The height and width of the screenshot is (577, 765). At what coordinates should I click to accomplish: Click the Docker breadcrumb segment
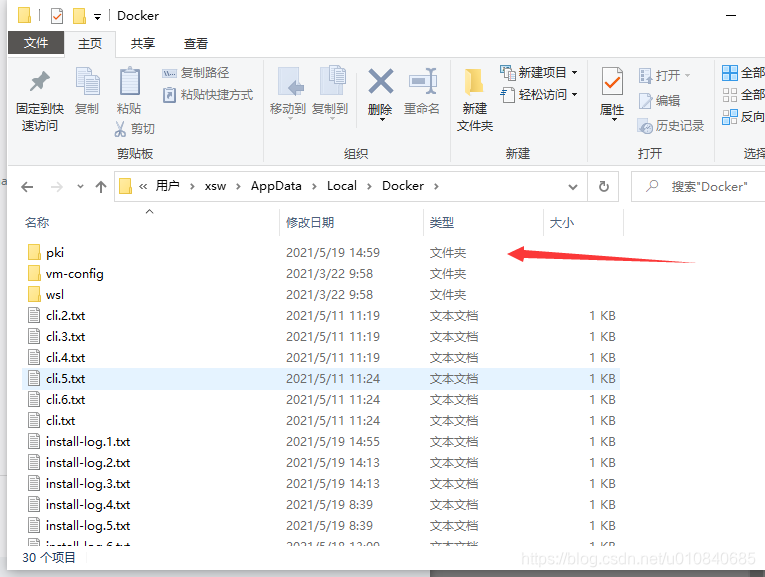tap(403, 186)
